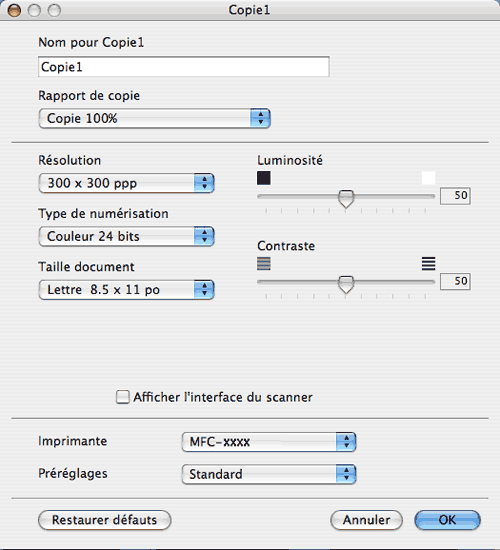Open the Rapport de copie dropdown
Image resolution: width=500 pixels, height=550 pixels.
coord(154,118)
